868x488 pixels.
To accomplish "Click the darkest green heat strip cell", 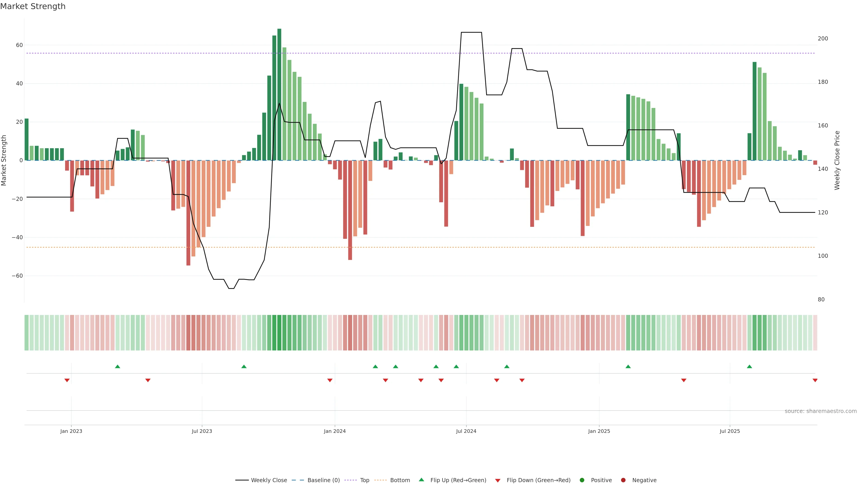I will tap(279, 333).
